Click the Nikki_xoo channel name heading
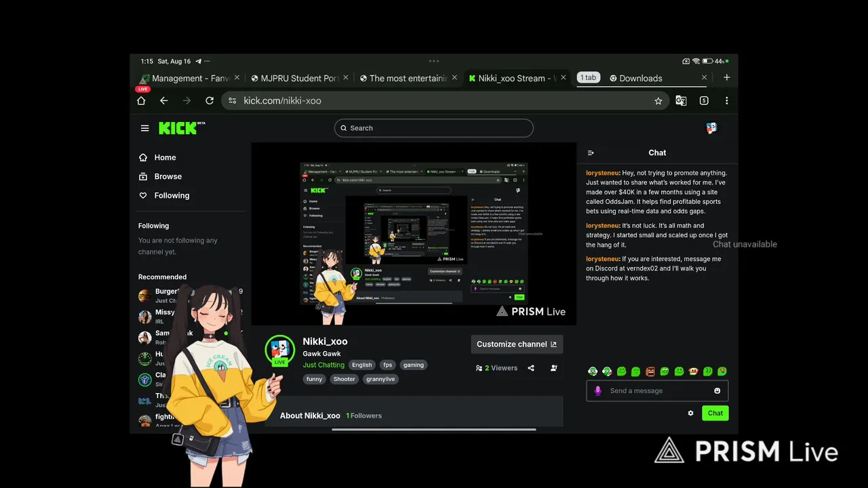This screenshot has height=488, width=868. coord(325,341)
